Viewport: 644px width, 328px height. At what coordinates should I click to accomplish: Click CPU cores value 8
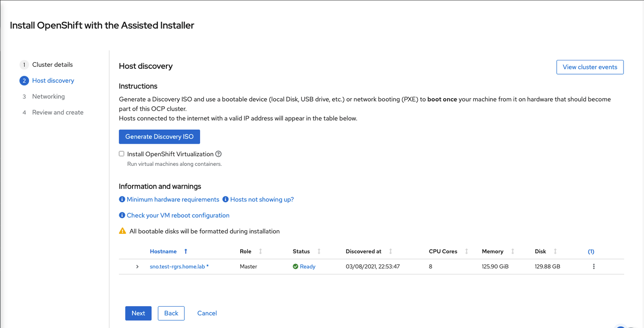pos(431,266)
